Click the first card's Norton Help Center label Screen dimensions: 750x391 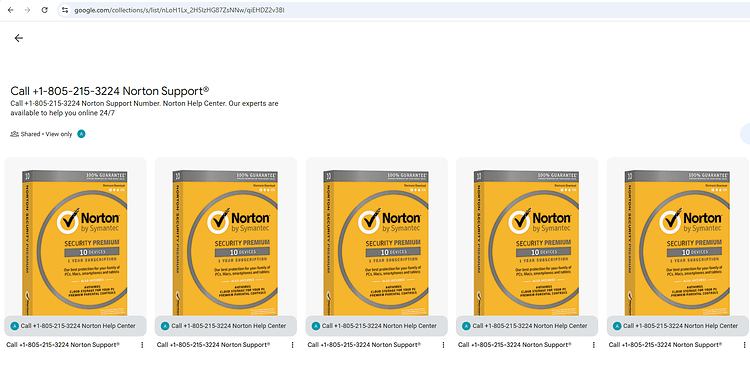(x=78, y=326)
